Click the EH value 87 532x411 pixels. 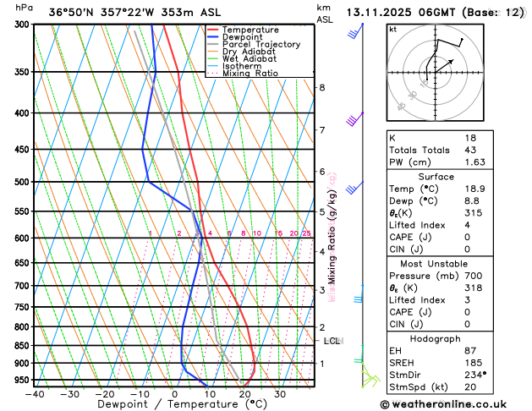[470, 351]
